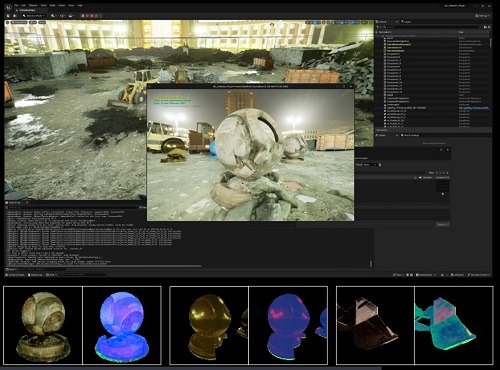Open the Window menu
Image resolution: width=500 pixels, height=370 pixels.
(33, 5)
